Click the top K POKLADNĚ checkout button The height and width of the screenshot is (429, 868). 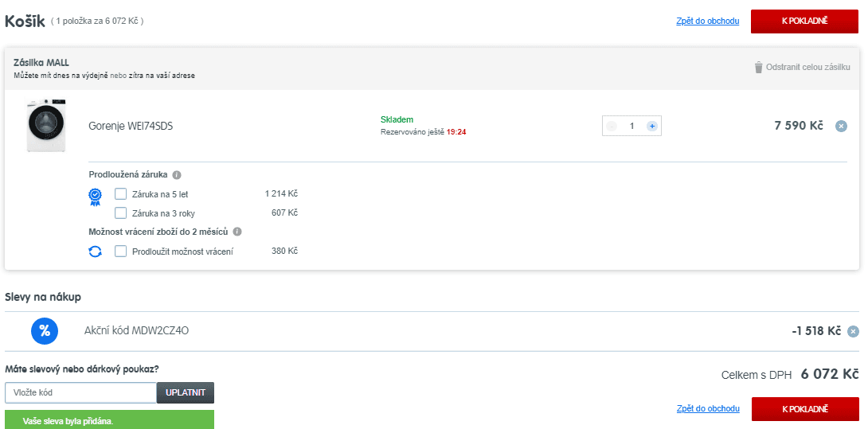click(804, 21)
